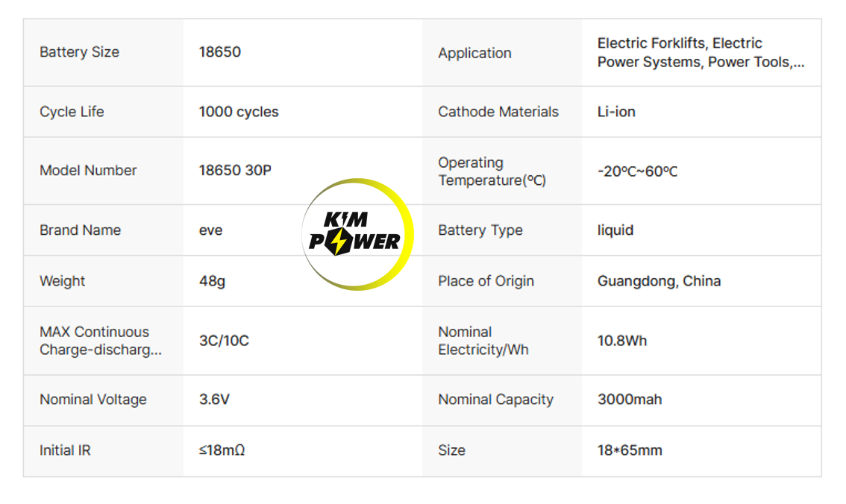
Task: Select the 'eve' brand value
Action: pos(210,230)
